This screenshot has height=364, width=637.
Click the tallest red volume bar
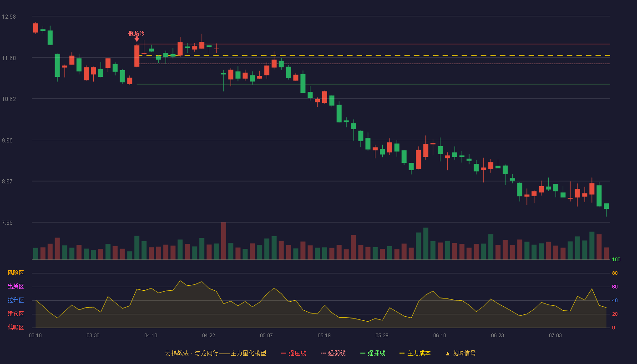pyautogui.click(x=223, y=241)
